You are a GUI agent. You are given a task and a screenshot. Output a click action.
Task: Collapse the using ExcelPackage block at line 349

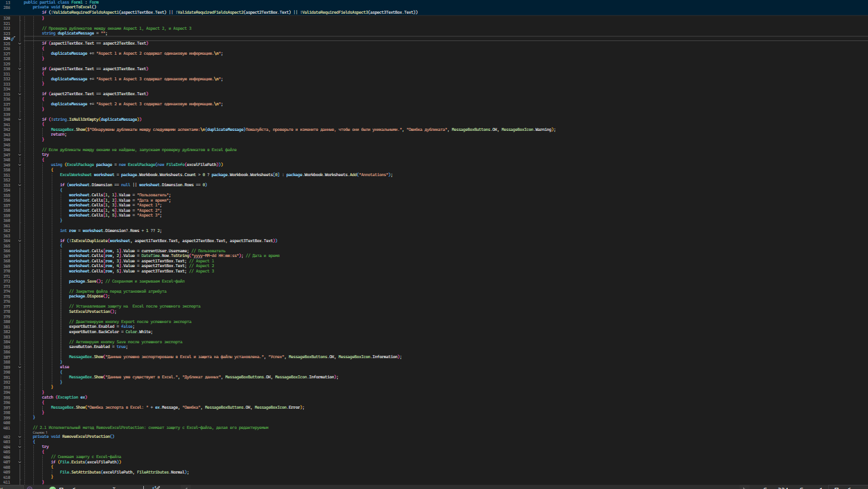tap(20, 165)
